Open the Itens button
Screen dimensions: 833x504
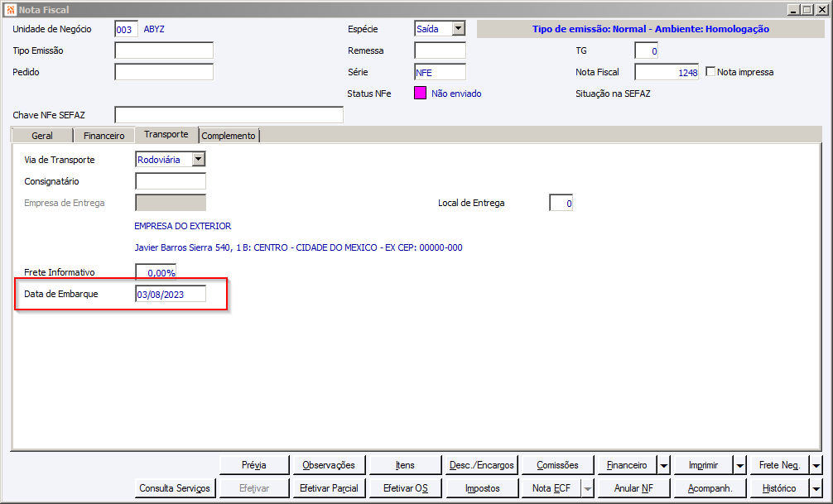(405, 465)
